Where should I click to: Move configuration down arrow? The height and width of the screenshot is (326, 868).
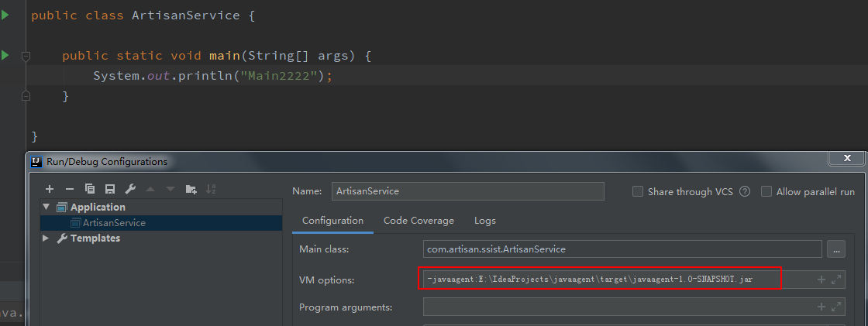click(170, 189)
